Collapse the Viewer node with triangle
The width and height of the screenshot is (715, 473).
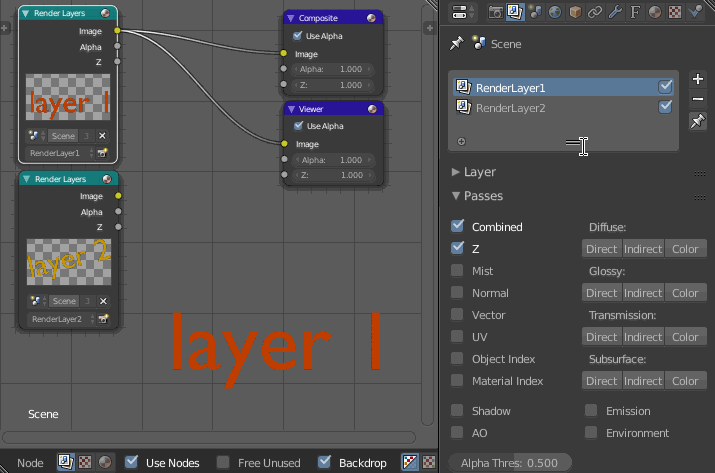pyautogui.click(x=291, y=108)
